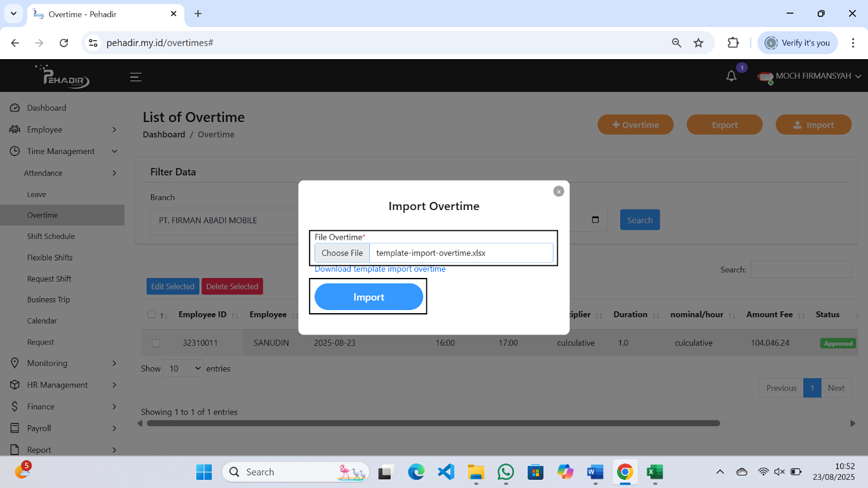This screenshot has width=868, height=488.
Task: Click Download template import overtime link
Action: [x=380, y=269]
